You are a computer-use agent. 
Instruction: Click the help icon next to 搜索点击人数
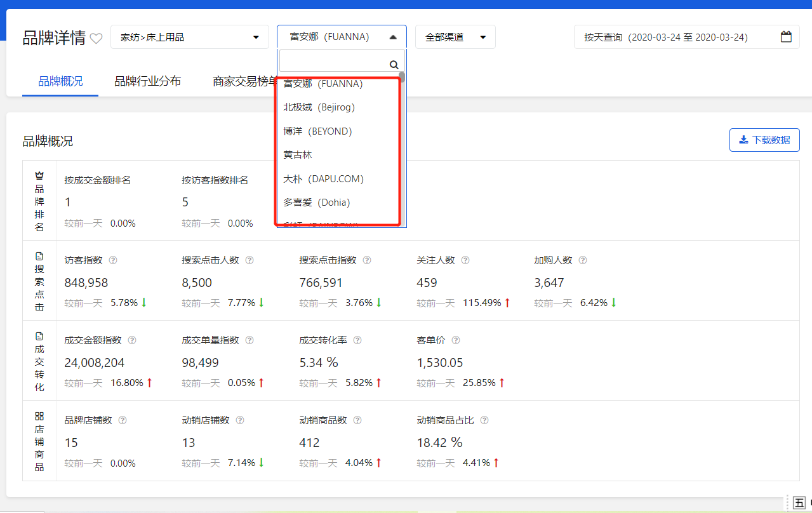pos(250,260)
